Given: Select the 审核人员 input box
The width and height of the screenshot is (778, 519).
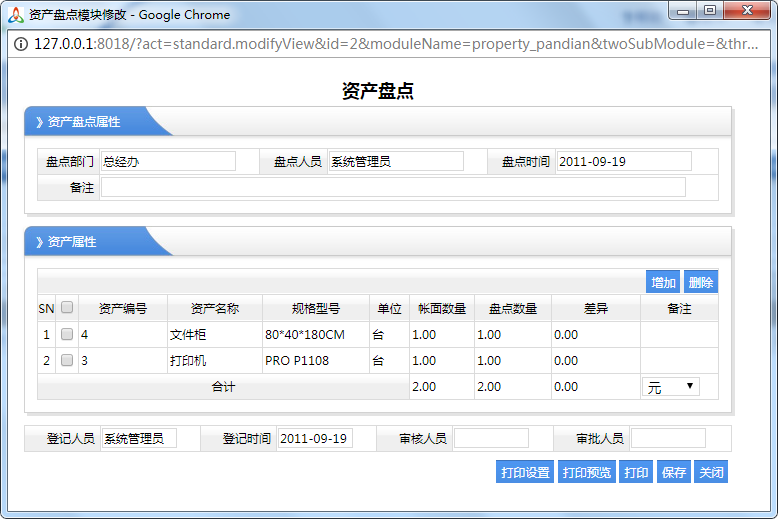Looking at the screenshot, I should coord(491,438).
